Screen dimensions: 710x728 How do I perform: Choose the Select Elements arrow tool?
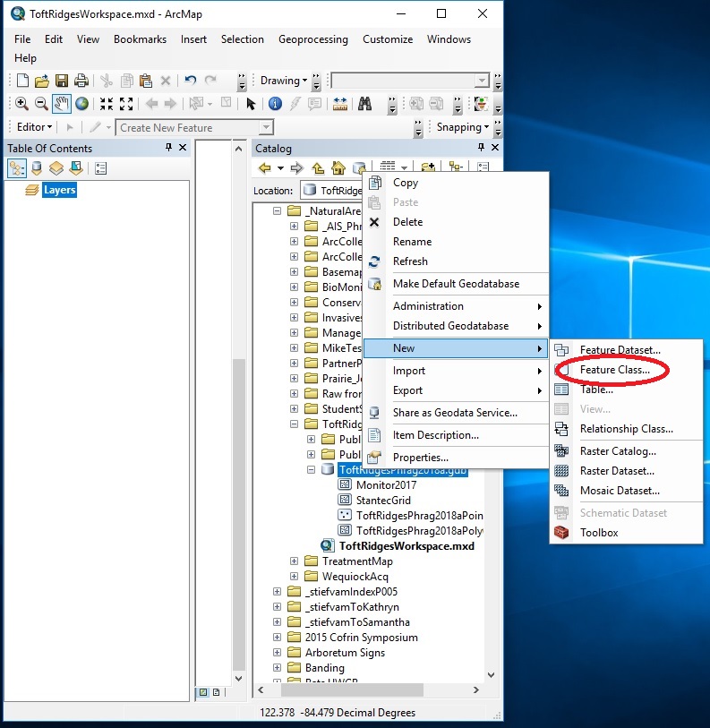coord(251,104)
